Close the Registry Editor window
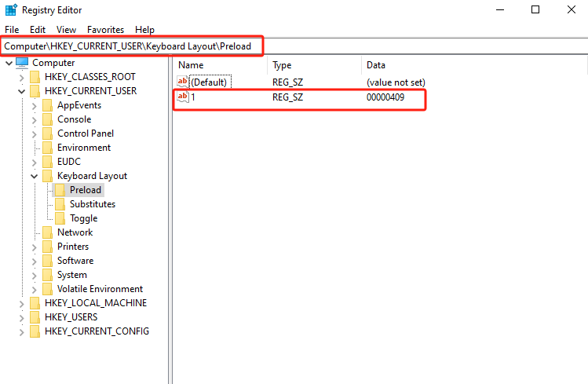This screenshot has width=588, height=384. point(572,9)
